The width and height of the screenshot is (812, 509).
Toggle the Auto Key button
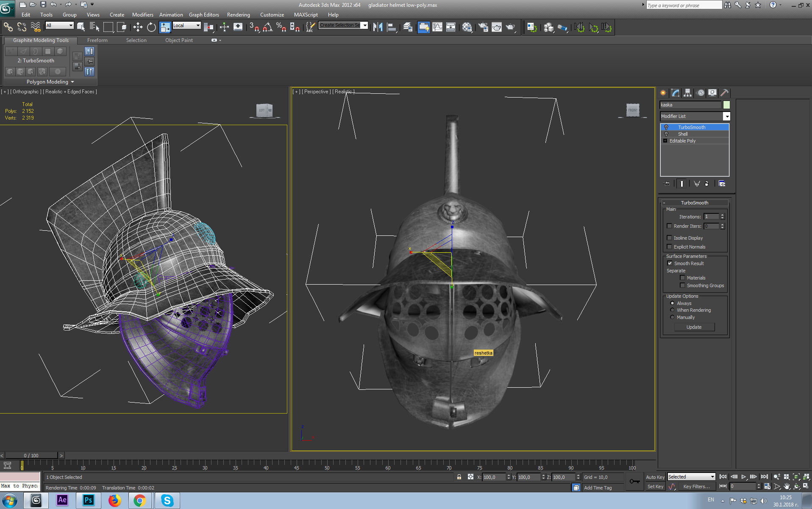pos(655,477)
